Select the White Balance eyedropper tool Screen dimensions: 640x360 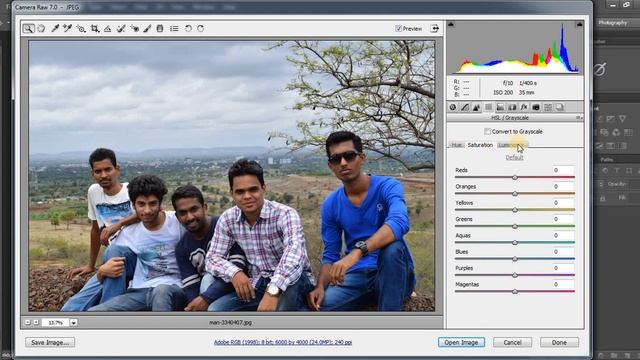(55, 29)
